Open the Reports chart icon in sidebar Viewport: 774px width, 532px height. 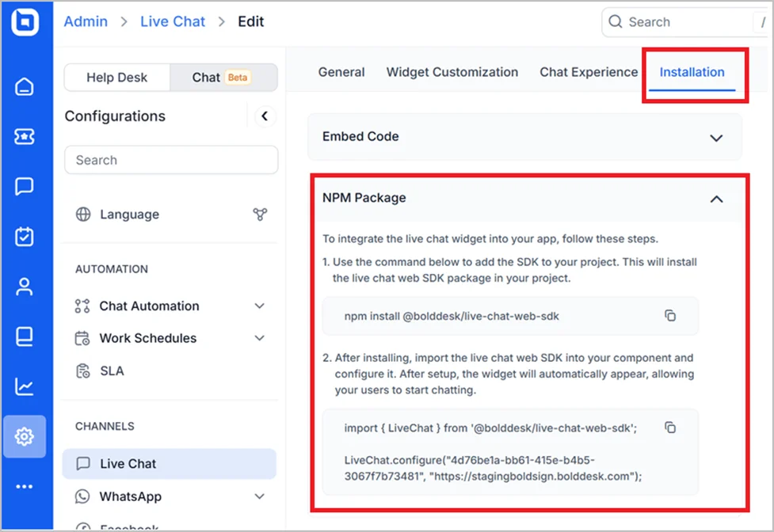(25, 386)
